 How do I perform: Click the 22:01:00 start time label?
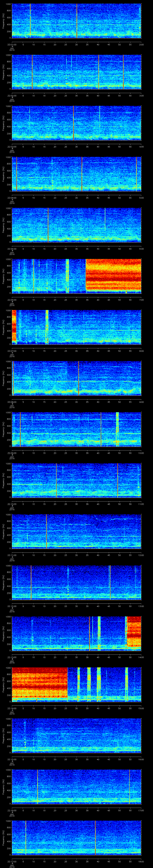tap(12, 44)
